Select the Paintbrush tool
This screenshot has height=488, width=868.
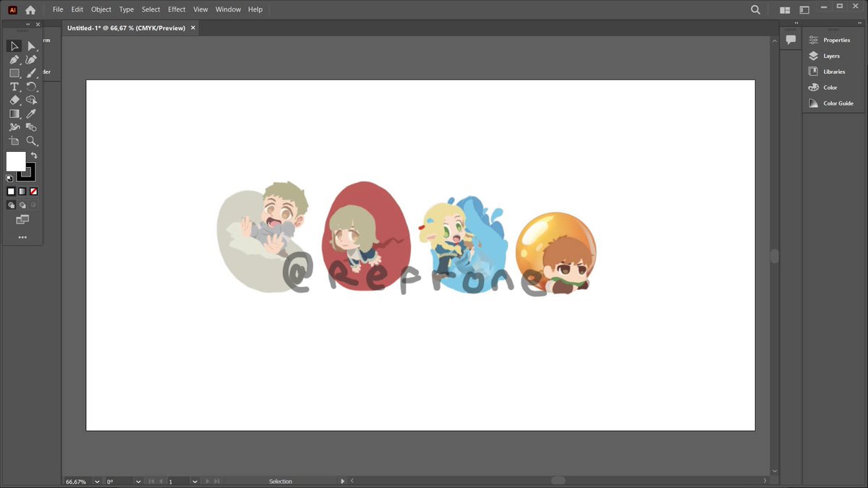click(x=32, y=72)
